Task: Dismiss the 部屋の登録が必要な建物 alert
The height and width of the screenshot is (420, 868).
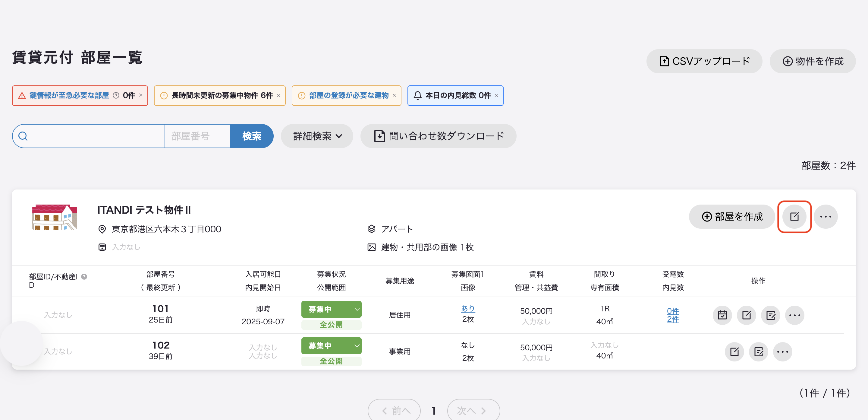Action: click(394, 95)
